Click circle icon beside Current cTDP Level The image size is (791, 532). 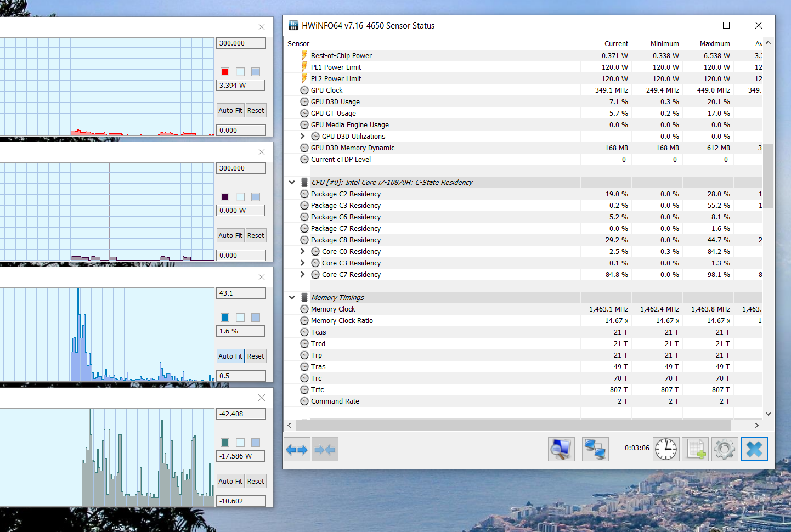coord(304,159)
